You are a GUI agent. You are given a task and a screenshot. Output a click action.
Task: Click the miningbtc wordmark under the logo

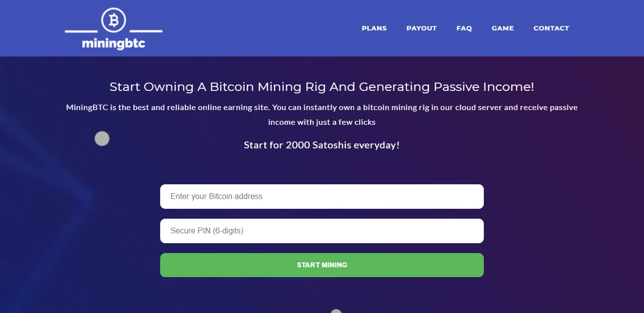pos(113,44)
